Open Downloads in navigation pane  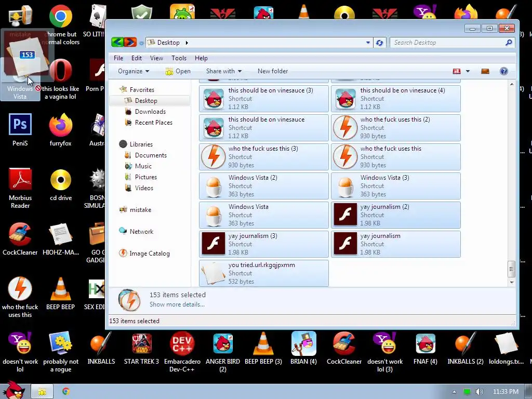(x=145, y=112)
